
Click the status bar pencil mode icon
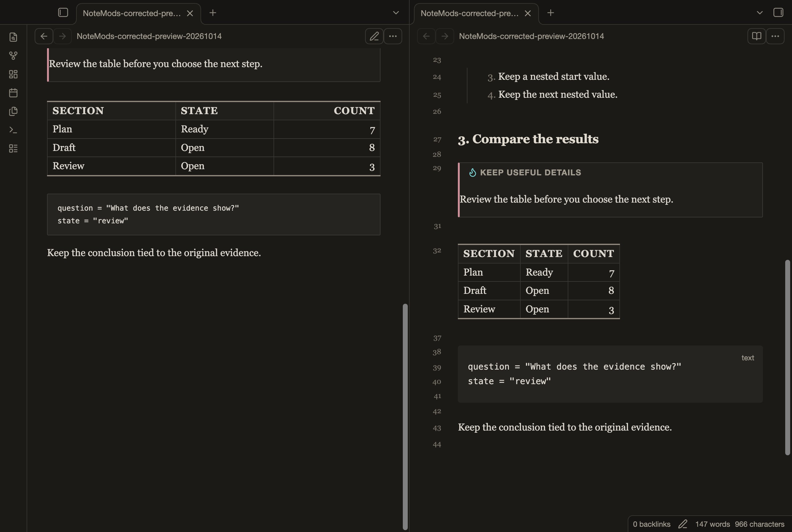click(x=683, y=524)
